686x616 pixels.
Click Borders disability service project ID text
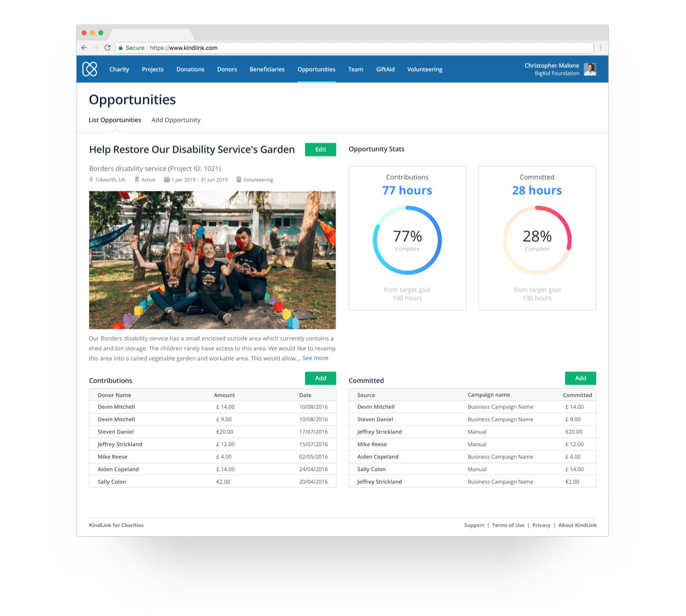pos(155,168)
